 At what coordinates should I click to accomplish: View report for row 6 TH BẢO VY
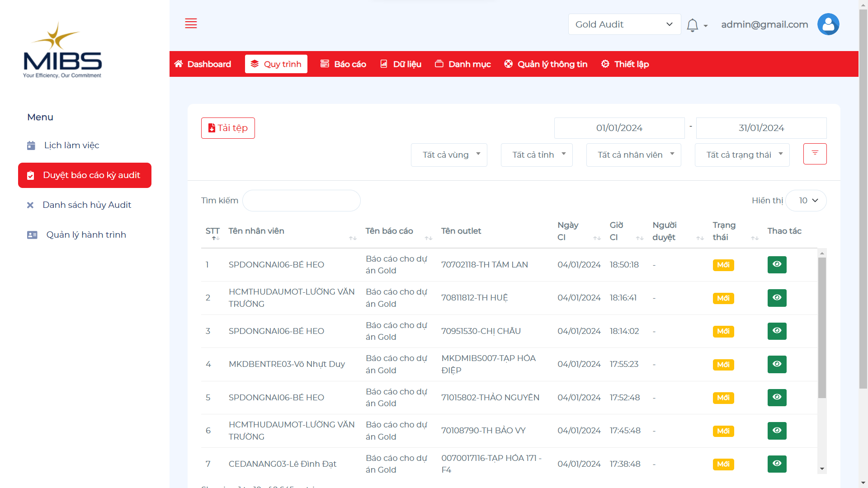pos(777,431)
